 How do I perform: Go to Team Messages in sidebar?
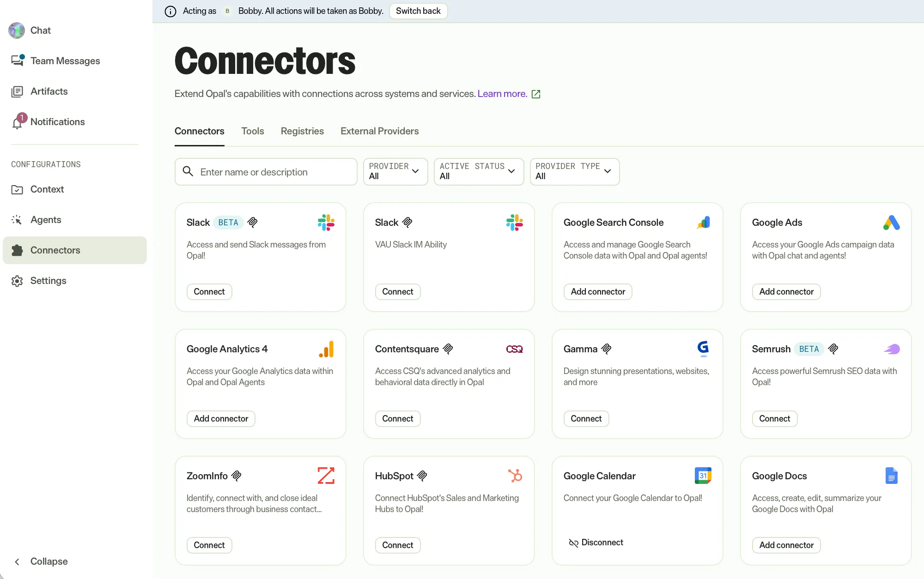coord(65,61)
